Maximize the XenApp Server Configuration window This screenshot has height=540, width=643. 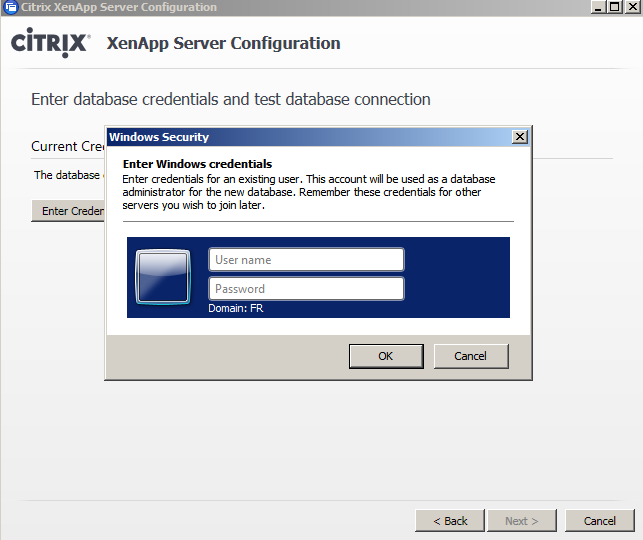(x=615, y=7)
